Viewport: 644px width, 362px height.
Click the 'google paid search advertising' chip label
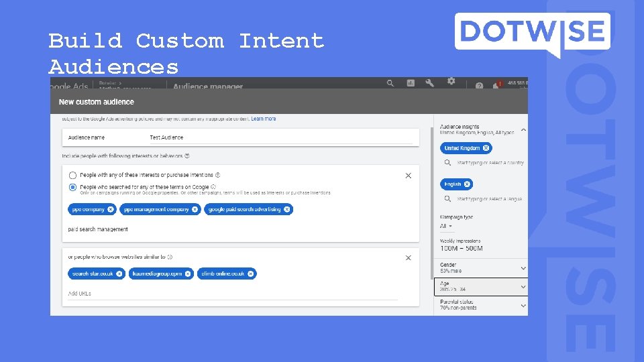coord(244,209)
